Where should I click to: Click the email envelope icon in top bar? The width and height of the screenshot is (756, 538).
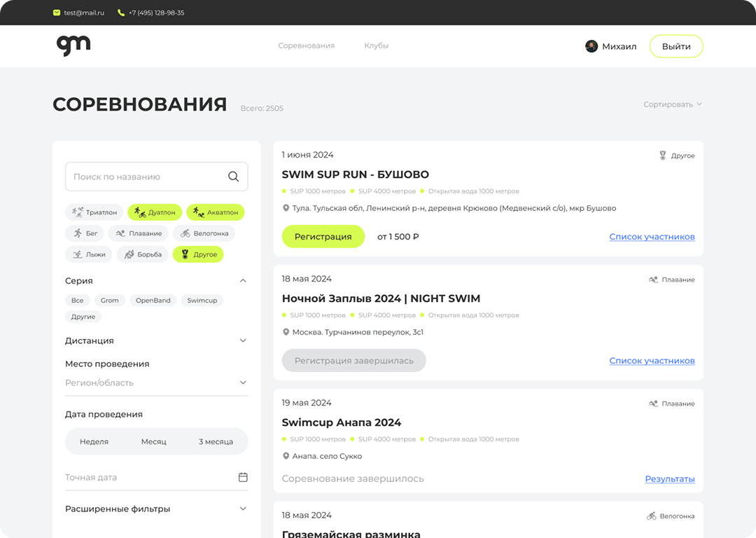click(57, 13)
